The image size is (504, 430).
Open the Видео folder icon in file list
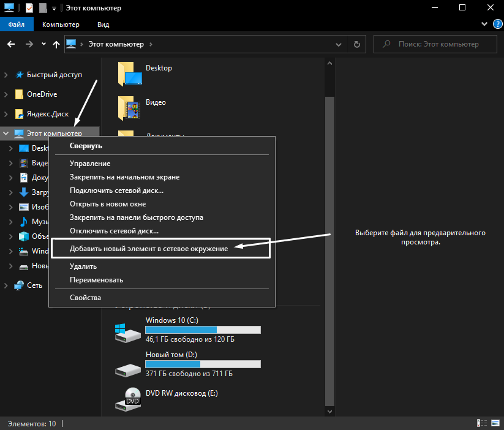(x=129, y=107)
